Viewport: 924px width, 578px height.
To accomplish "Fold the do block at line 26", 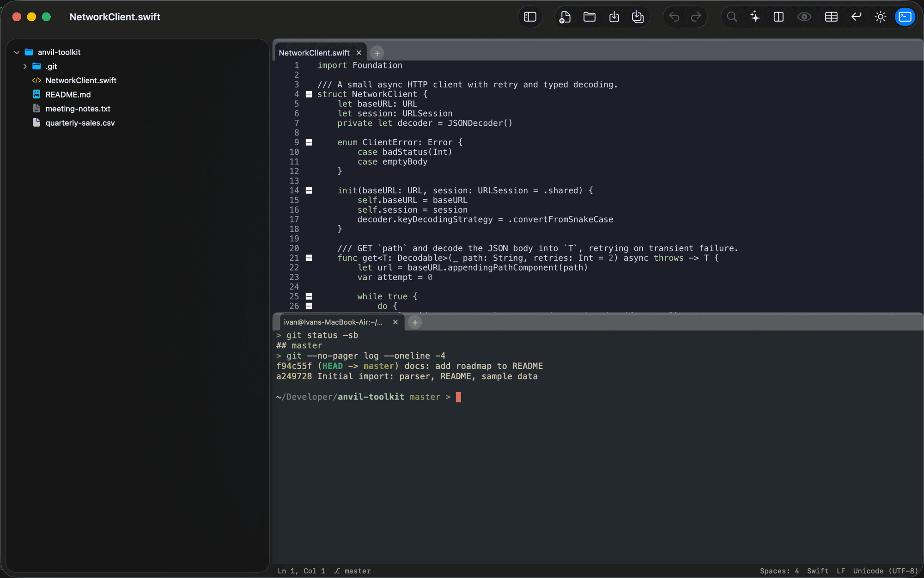I will coord(309,306).
